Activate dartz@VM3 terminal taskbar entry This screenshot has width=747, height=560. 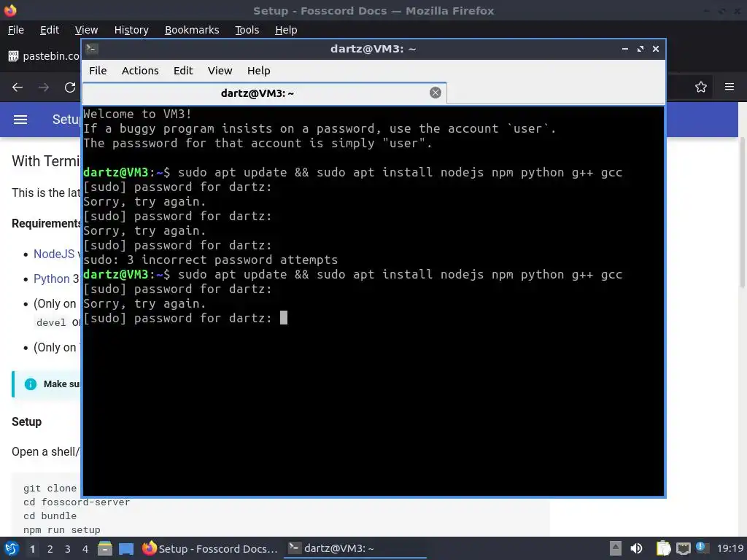(355, 548)
